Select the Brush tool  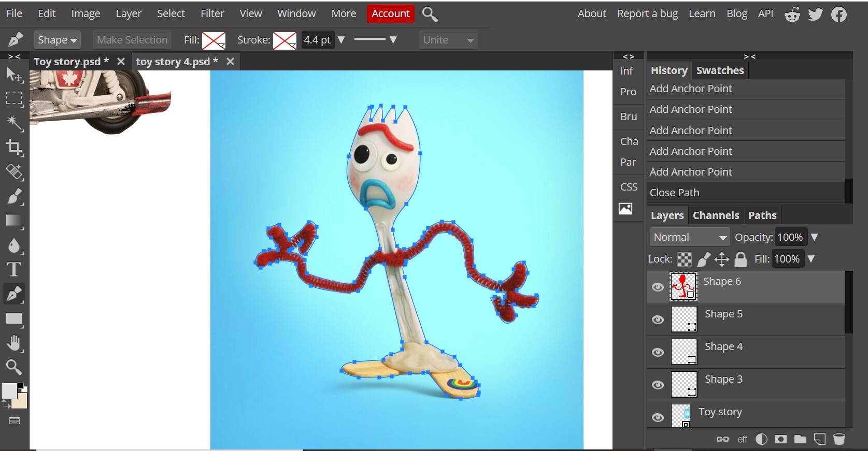[x=14, y=197]
